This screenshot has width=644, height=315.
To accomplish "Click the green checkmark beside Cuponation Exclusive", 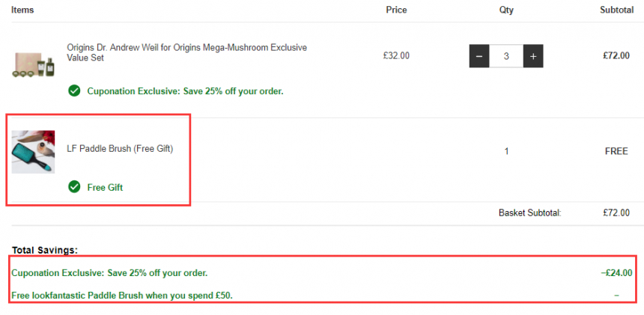I will [74, 91].
